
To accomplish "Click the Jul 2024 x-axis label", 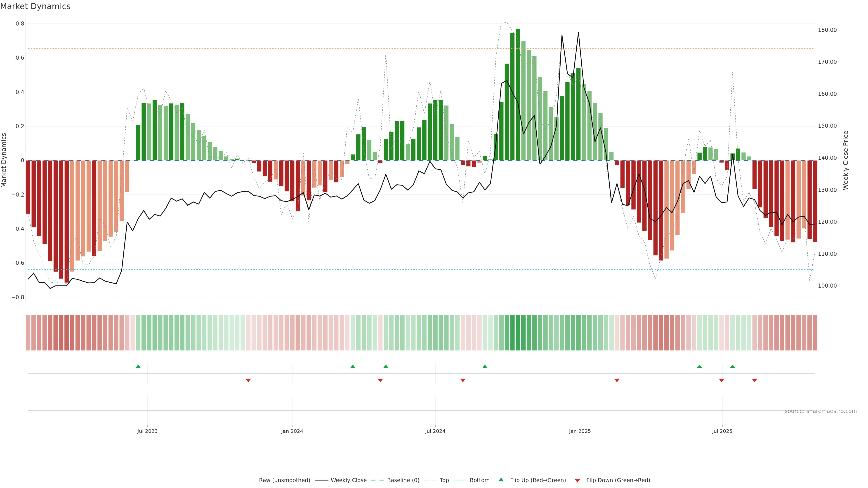I will 435,431.
